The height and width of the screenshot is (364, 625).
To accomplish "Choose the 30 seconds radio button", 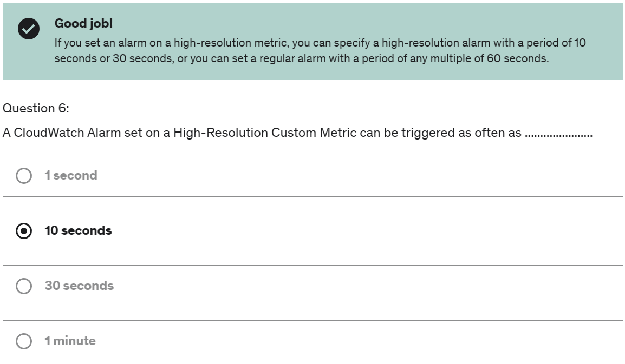I will [x=24, y=286].
